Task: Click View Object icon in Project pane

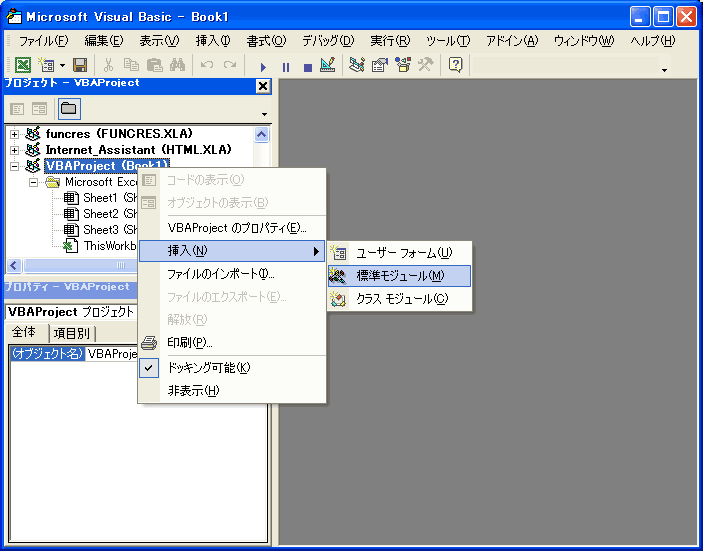Action: pyautogui.click(x=39, y=108)
